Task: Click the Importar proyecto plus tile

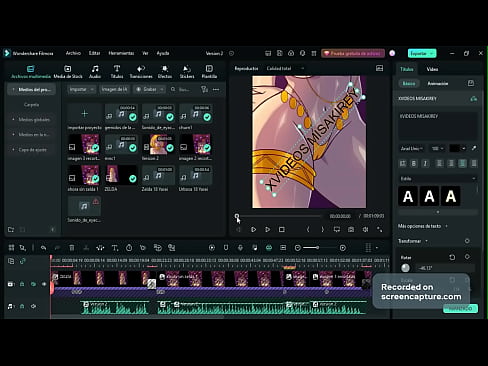Action: pyautogui.click(x=84, y=114)
